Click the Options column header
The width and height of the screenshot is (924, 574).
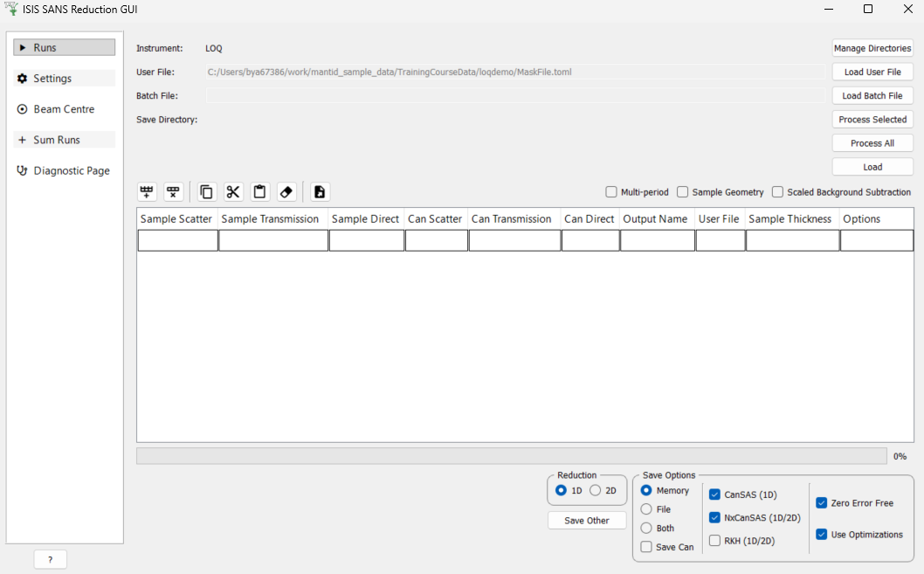pyautogui.click(x=877, y=218)
